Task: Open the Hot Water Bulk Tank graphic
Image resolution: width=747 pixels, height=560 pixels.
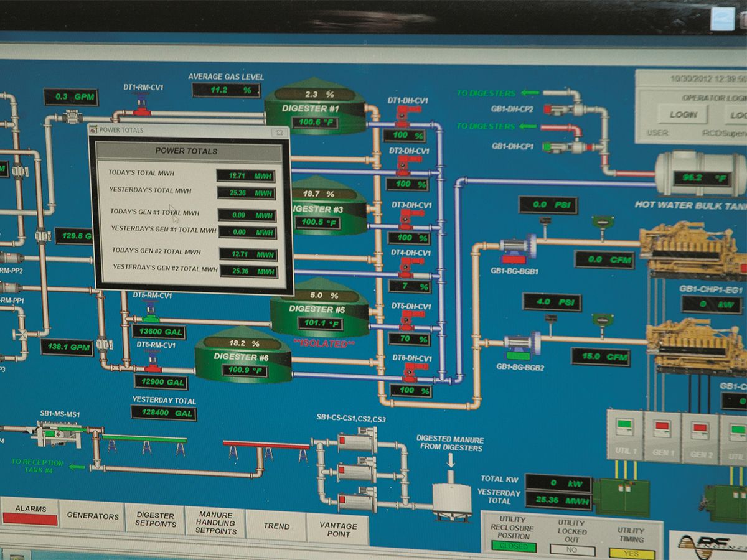Action: click(x=700, y=174)
